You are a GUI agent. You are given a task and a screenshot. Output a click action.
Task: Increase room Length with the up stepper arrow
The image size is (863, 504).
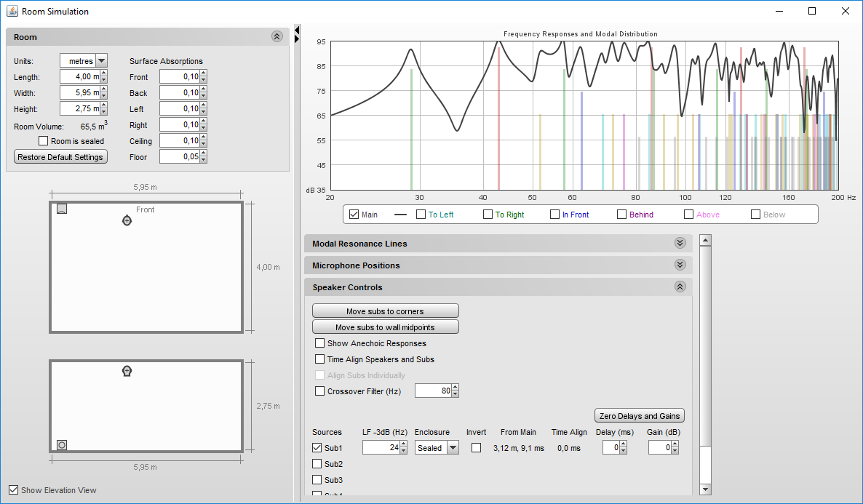coord(104,73)
